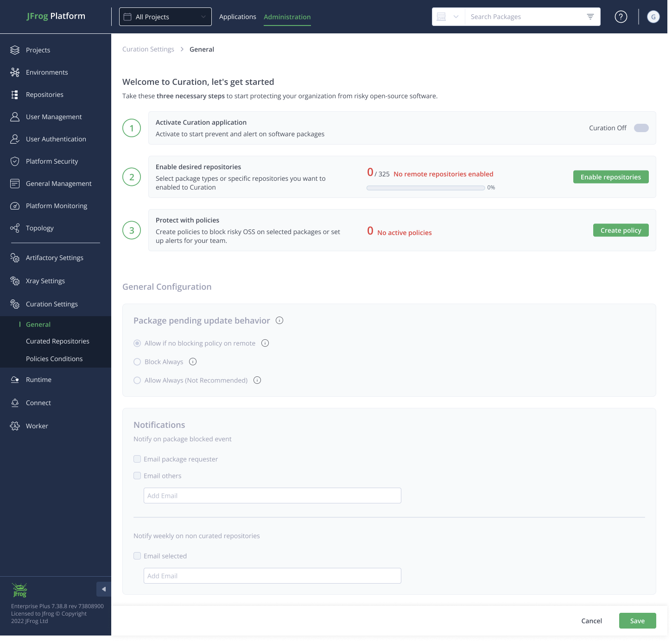Open the Platform Monitoring gauge icon

[x=15, y=206]
